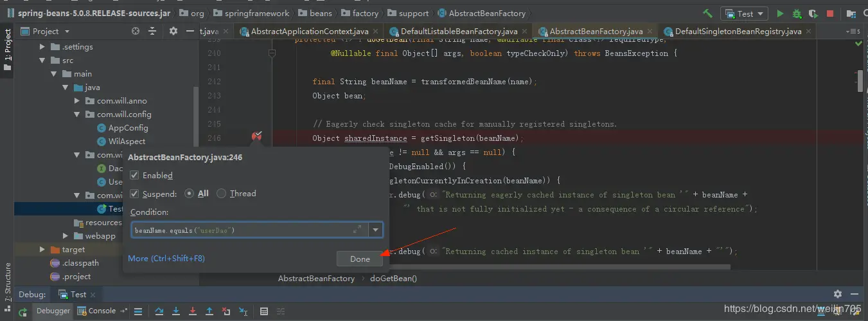868x321 pixels.
Task: Open the Test run configuration dropdown
Action: pyautogui.click(x=745, y=13)
